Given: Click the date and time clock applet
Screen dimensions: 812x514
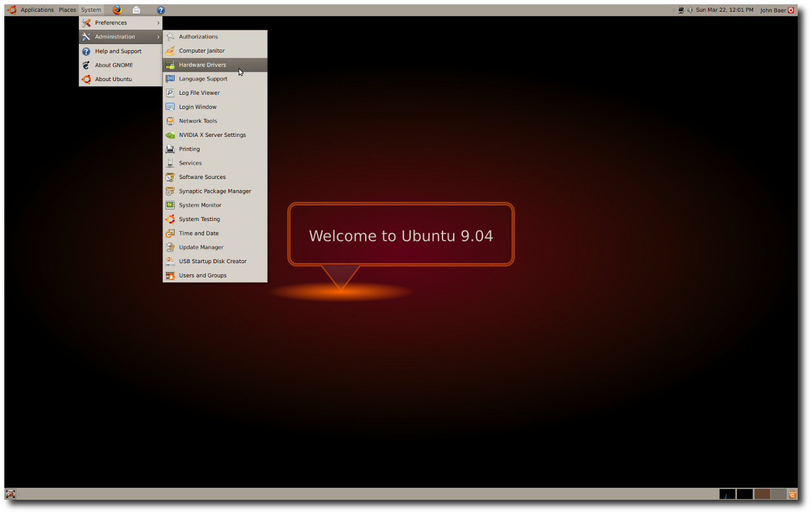Looking at the screenshot, I should click(x=725, y=10).
